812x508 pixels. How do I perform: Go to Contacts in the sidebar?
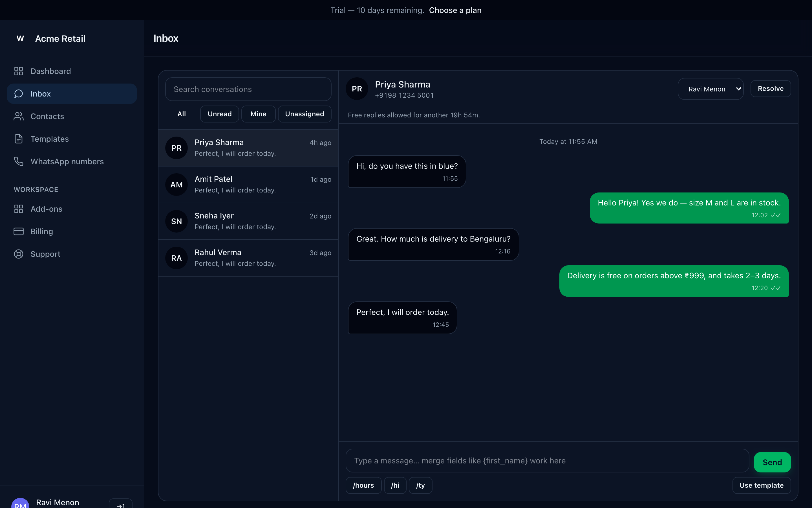click(x=72, y=116)
